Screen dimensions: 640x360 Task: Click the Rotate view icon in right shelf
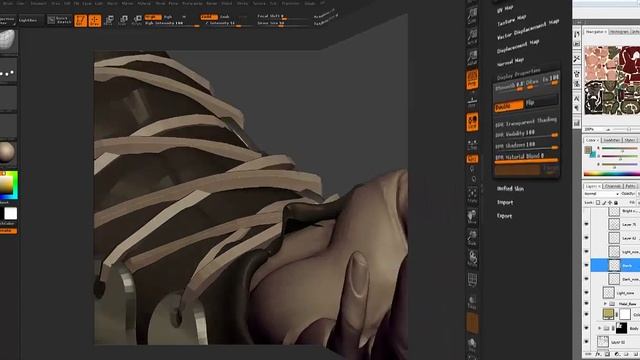(x=472, y=258)
